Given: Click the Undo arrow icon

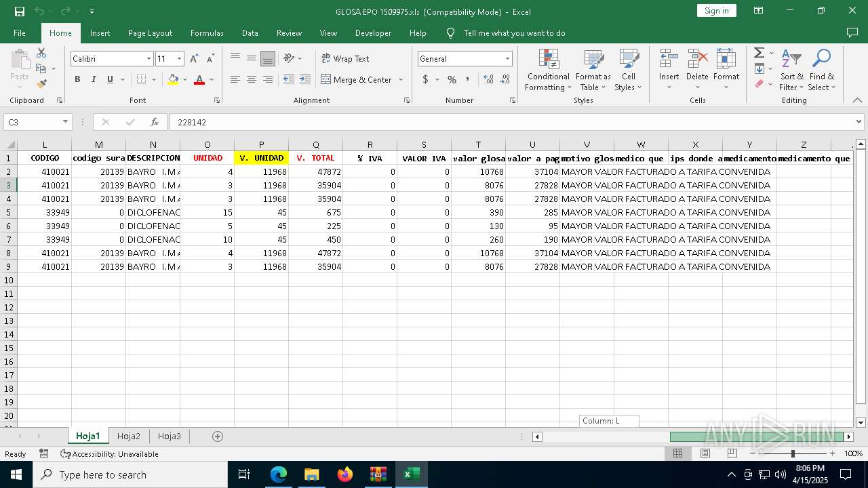Looking at the screenshot, I should [x=39, y=12].
